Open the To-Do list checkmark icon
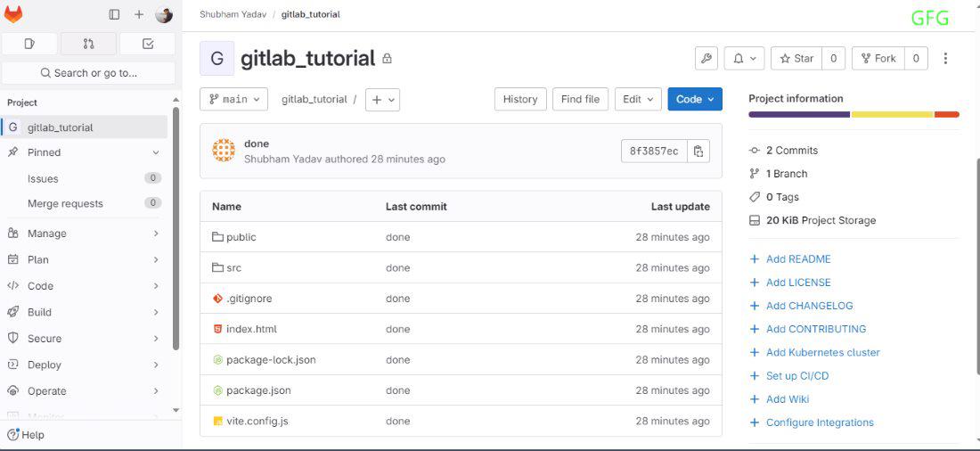This screenshot has width=980, height=451. point(148,44)
